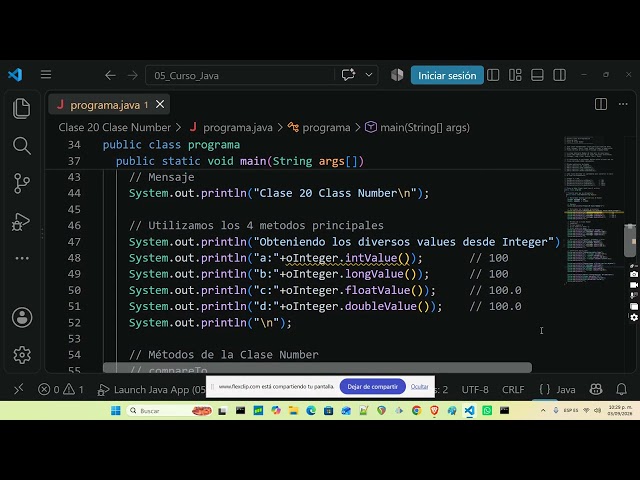The width and height of the screenshot is (640, 480).
Task: Click the 05_Curso_Java command center search box
Action: point(240,76)
